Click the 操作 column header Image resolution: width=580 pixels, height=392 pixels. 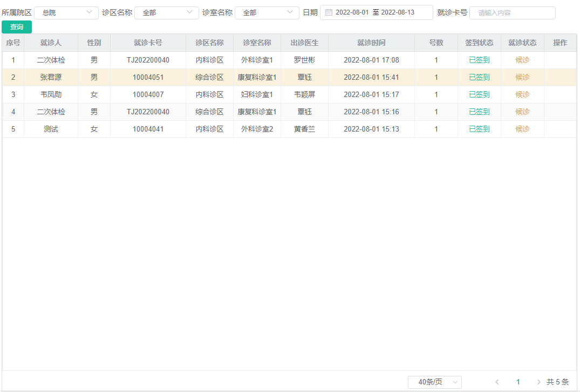point(560,43)
